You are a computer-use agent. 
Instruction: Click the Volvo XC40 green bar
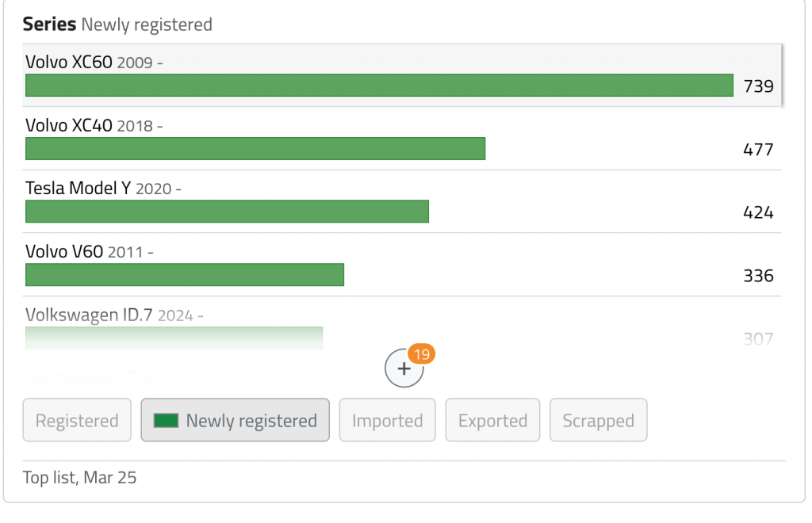click(x=255, y=149)
